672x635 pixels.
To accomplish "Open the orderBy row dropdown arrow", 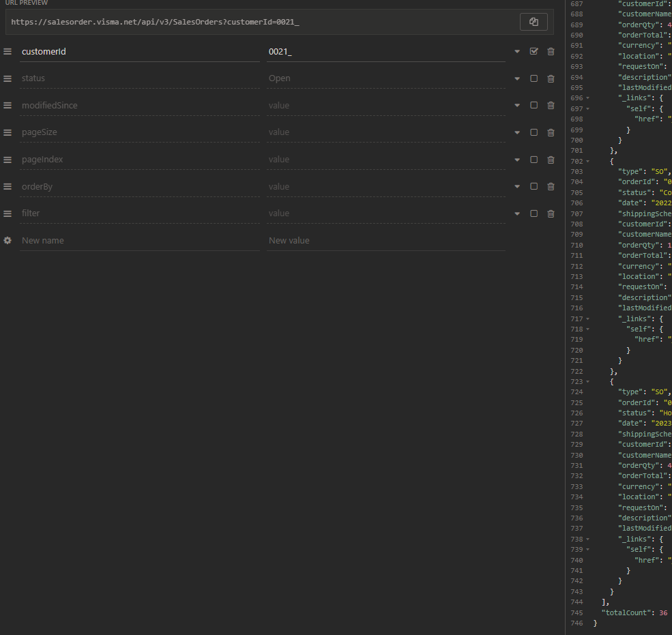I will [x=517, y=186].
